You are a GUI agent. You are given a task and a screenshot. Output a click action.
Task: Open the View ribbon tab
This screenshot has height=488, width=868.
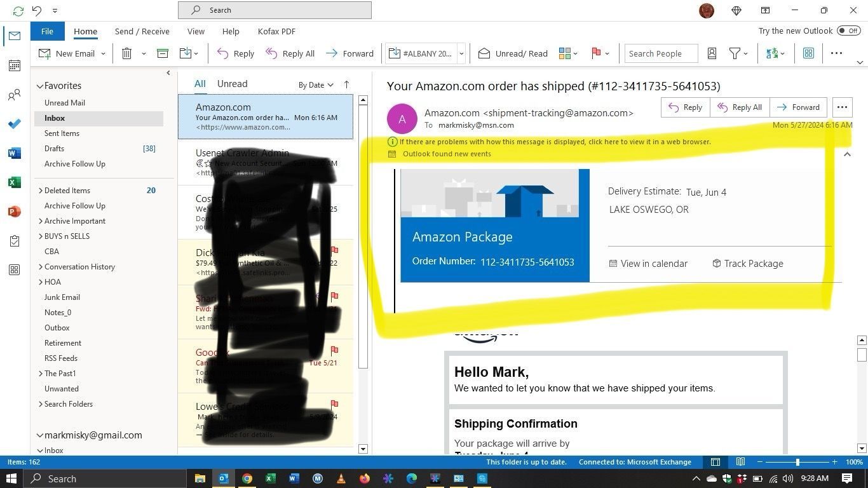196,31
